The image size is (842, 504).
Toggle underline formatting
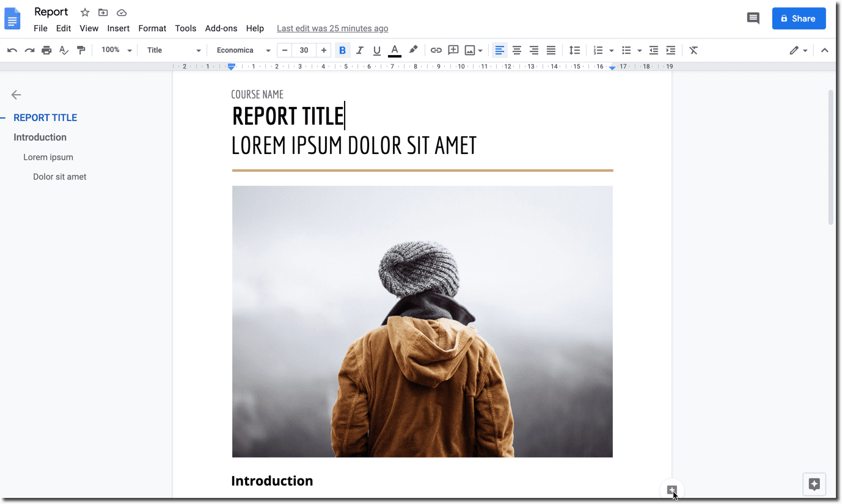pos(376,50)
